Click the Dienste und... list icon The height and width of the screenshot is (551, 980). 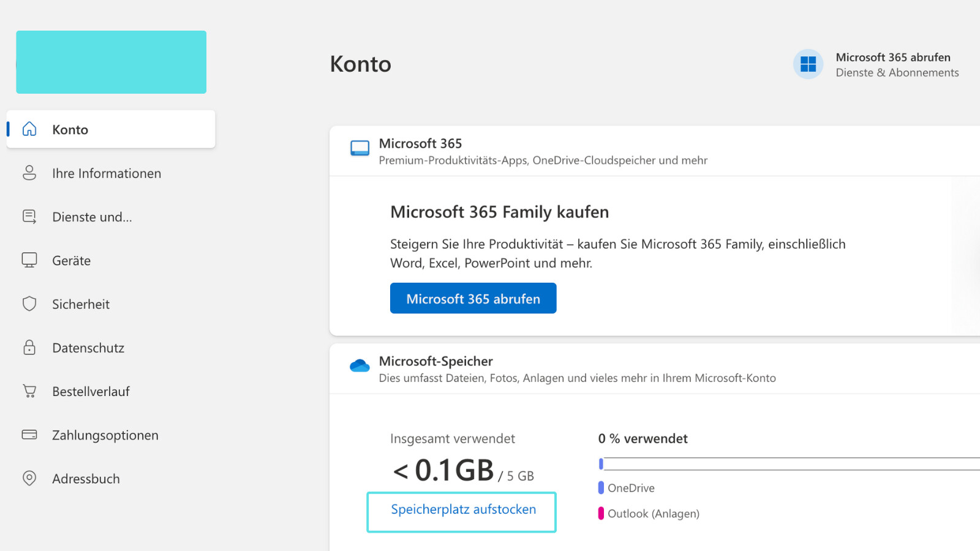click(x=29, y=217)
